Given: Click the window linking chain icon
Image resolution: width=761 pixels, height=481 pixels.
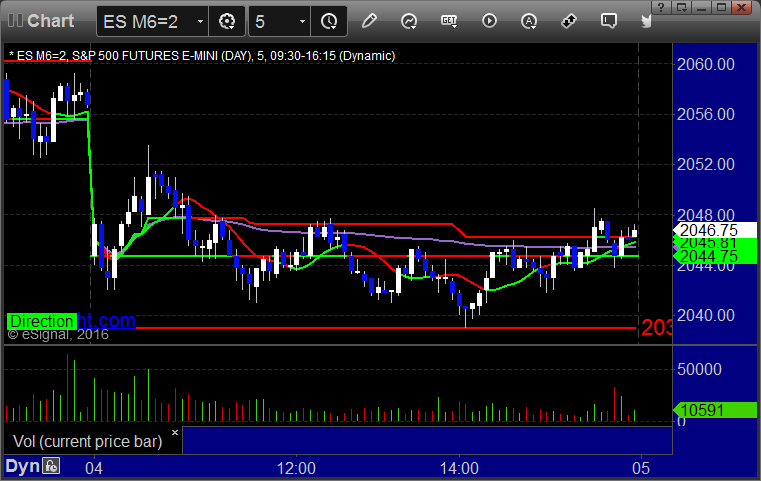Looking at the screenshot, I should [x=568, y=21].
